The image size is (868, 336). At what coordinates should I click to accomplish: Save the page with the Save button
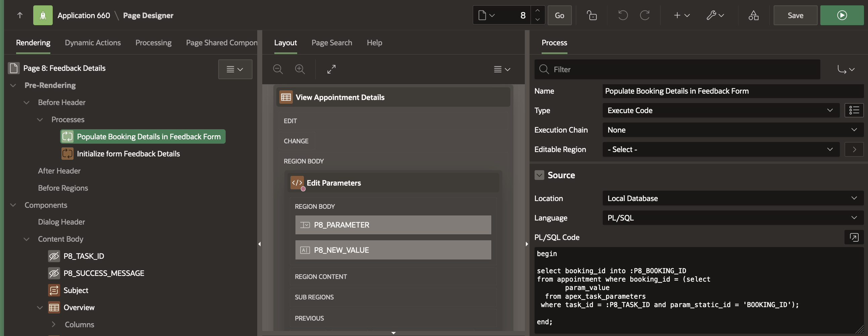795,15
